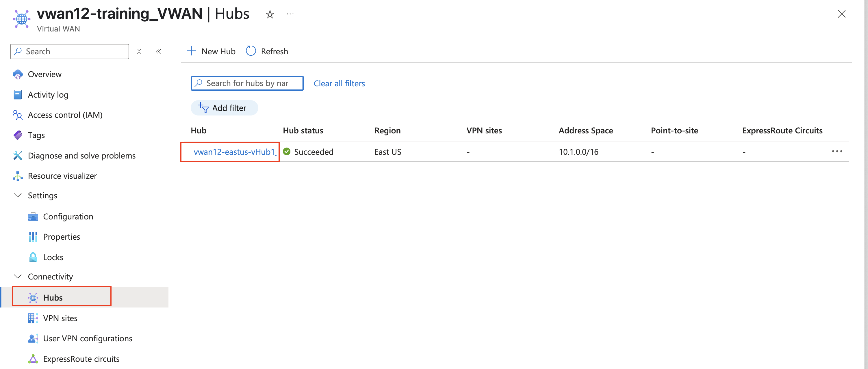Click the New Hub plus icon

(191, 51)
